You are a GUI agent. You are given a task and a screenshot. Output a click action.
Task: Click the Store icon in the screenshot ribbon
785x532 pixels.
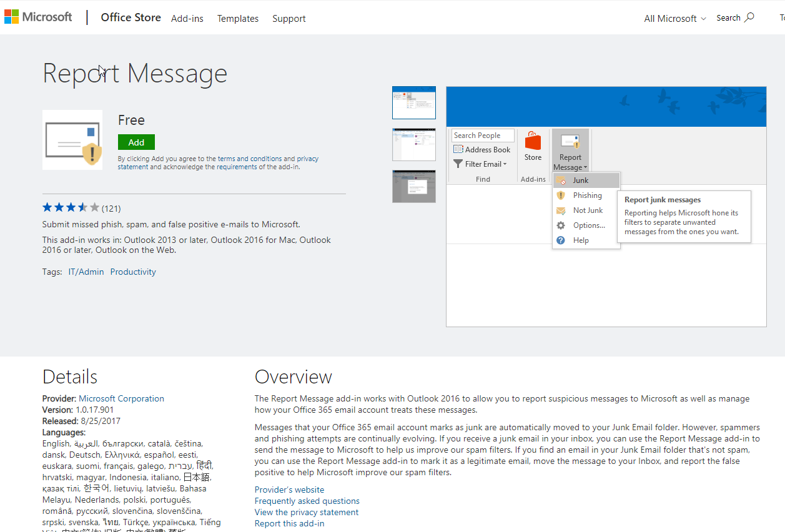533,141
